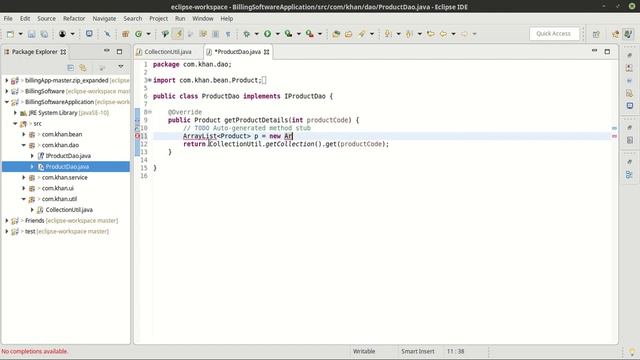Expand the Friends project
The width and height of the screenshot is (640, 360).
point(7,221)
